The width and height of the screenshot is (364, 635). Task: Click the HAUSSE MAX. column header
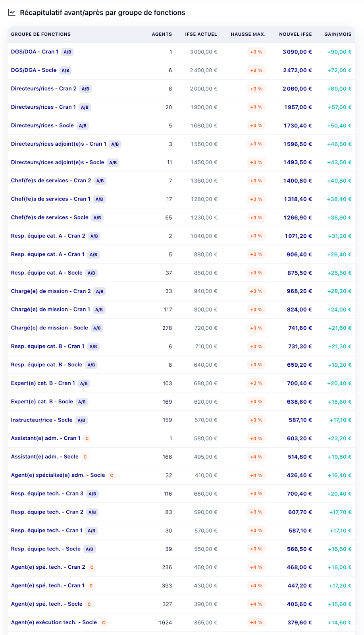tap(248, 35)
